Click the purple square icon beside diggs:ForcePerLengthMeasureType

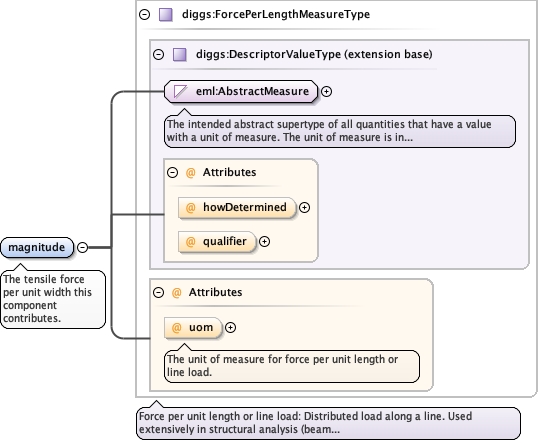(166, 15)
